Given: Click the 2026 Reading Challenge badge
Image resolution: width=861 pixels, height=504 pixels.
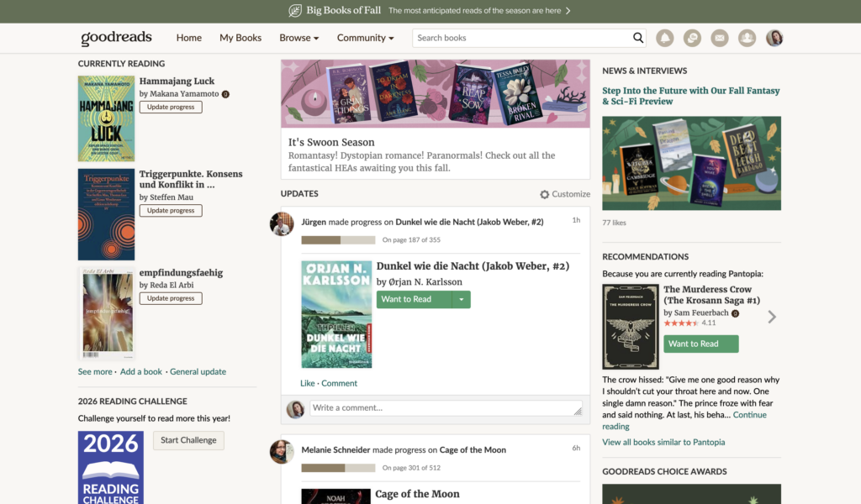Looking at the screenshot, I should click(x=111, y=468).
